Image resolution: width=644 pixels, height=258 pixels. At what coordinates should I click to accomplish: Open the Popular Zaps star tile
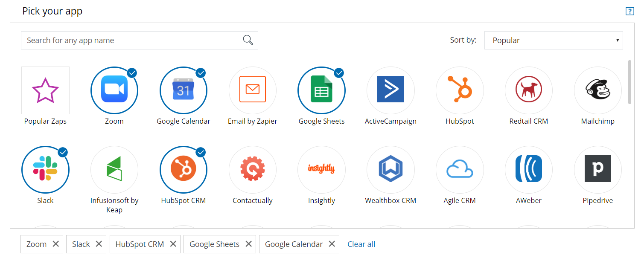pyautogui.click(x=45, y=90)
